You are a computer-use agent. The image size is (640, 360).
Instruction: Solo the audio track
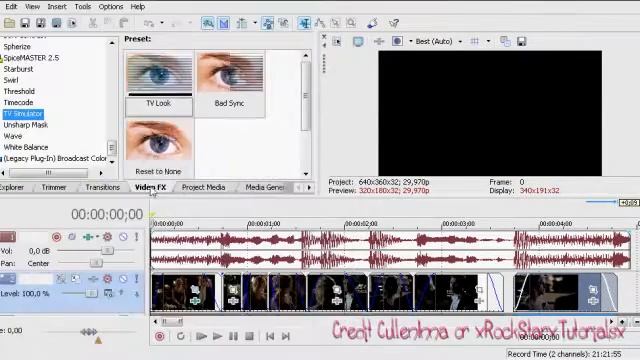[136, 237]
